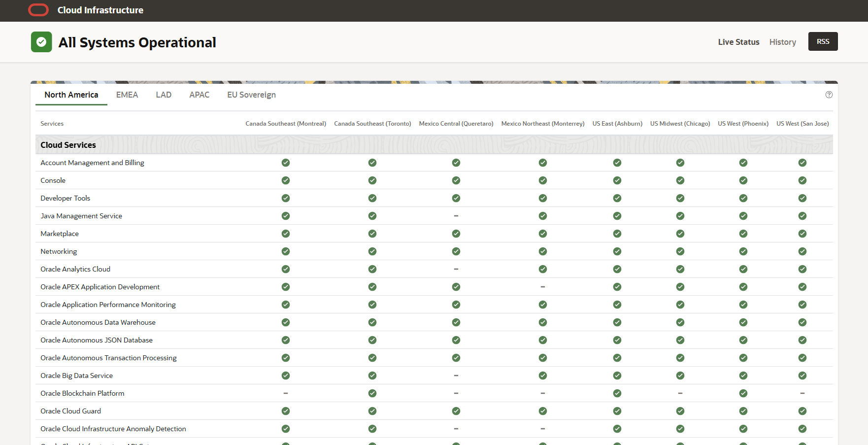
Task: Select the North America region tab
Action: coord(71,95)
